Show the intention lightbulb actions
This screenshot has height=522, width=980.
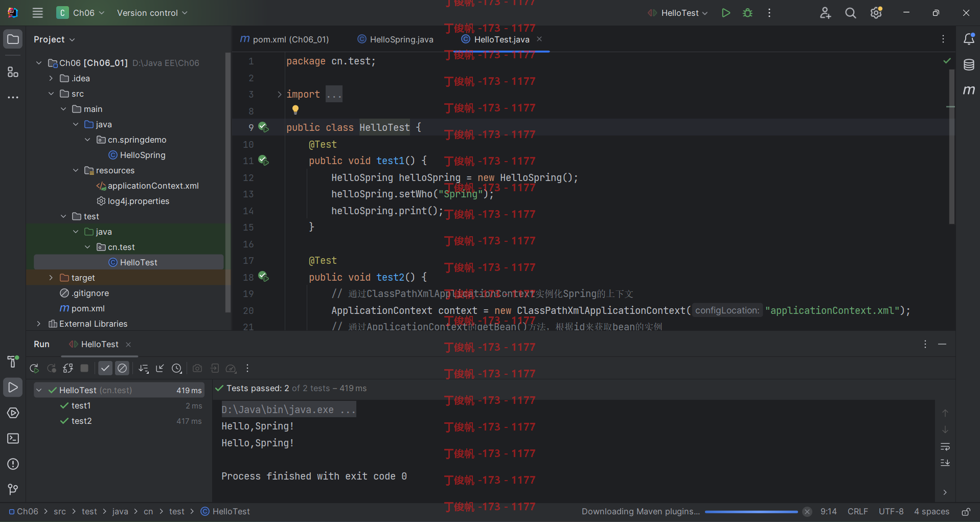point(295,109)
